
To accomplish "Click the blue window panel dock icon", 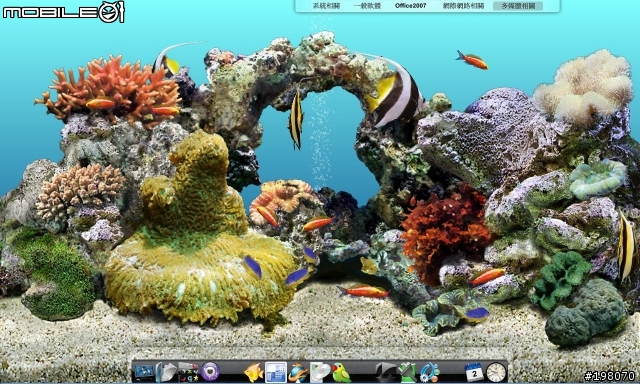I will tap(276, 372).
